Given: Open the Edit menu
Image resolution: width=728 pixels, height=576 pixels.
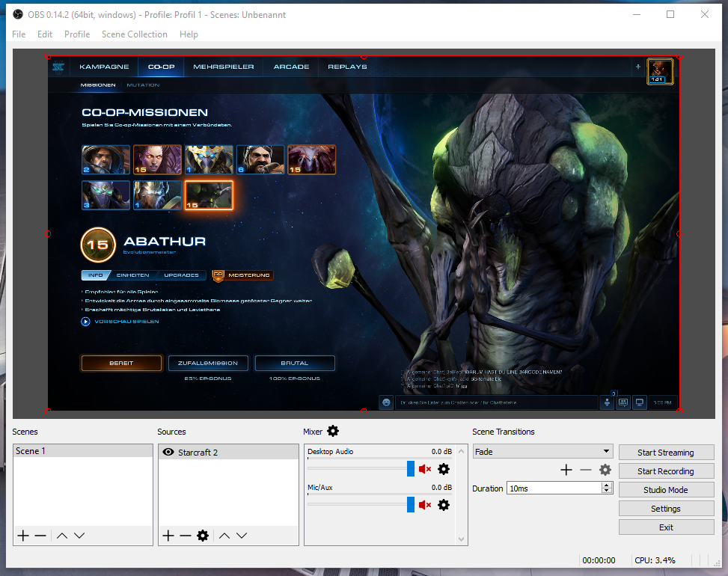Looking at the screenshot, I should 45,34.
